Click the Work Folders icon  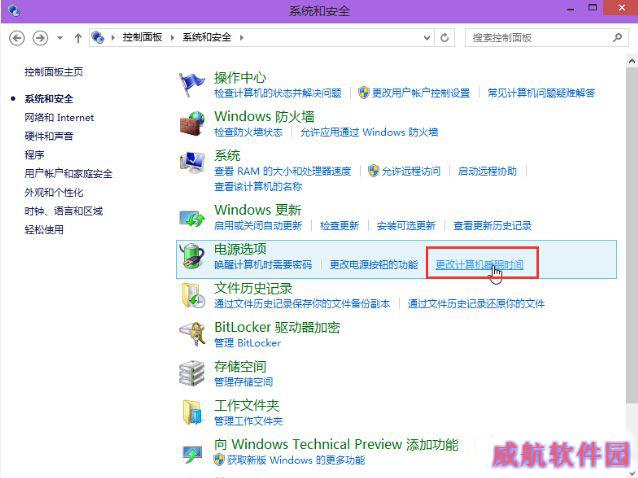[192, 412]
